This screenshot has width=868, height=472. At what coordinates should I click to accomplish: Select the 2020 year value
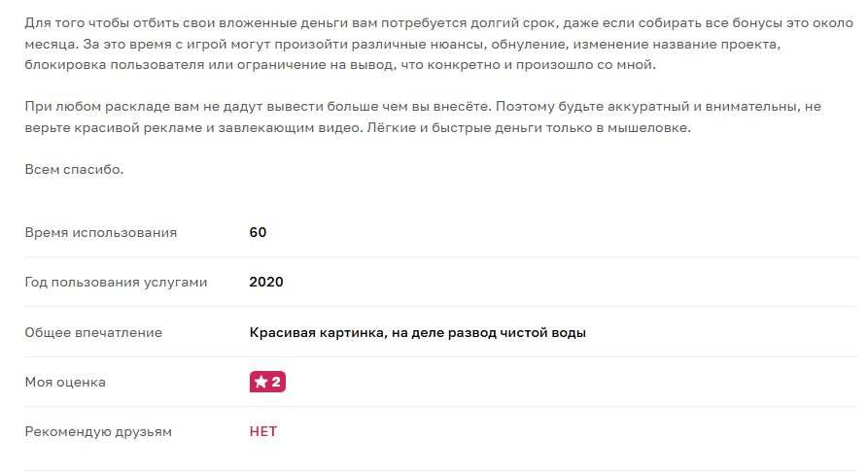coord(266,283)
